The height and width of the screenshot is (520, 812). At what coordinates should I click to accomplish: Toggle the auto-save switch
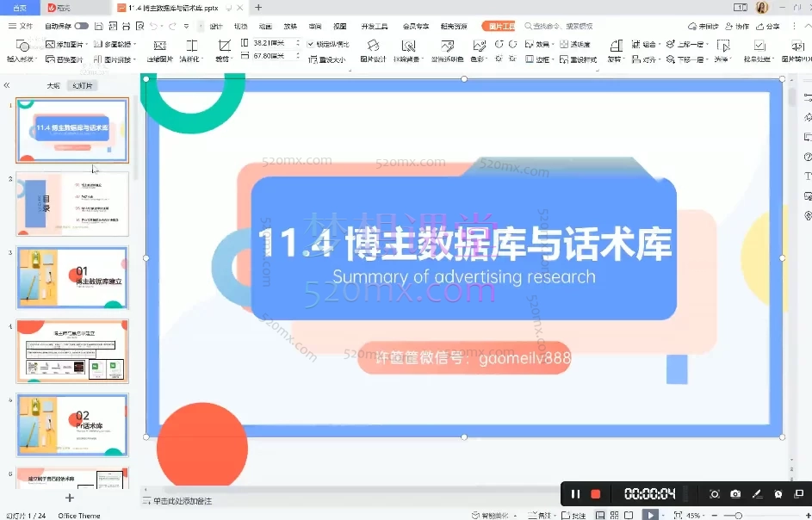point(81,27)
